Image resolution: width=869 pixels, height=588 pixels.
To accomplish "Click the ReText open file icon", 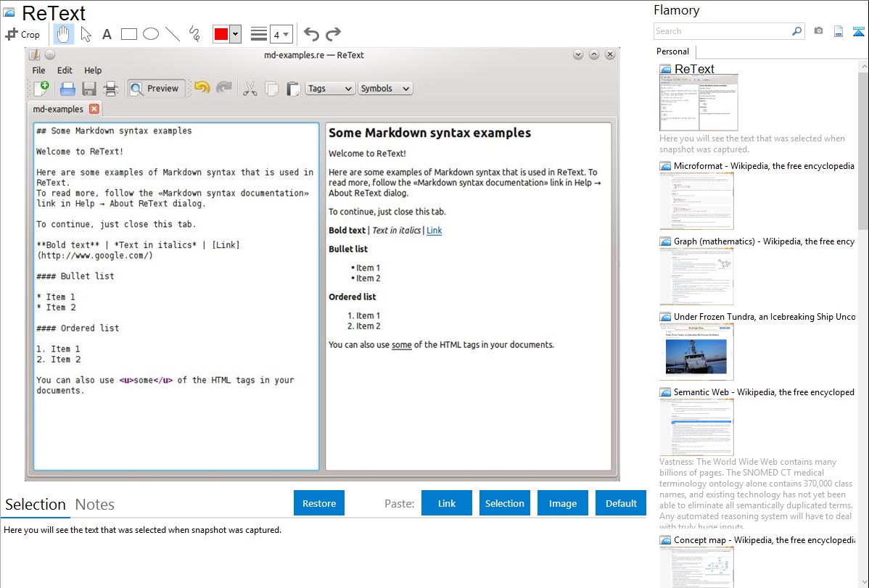I will tap(67, 88).
